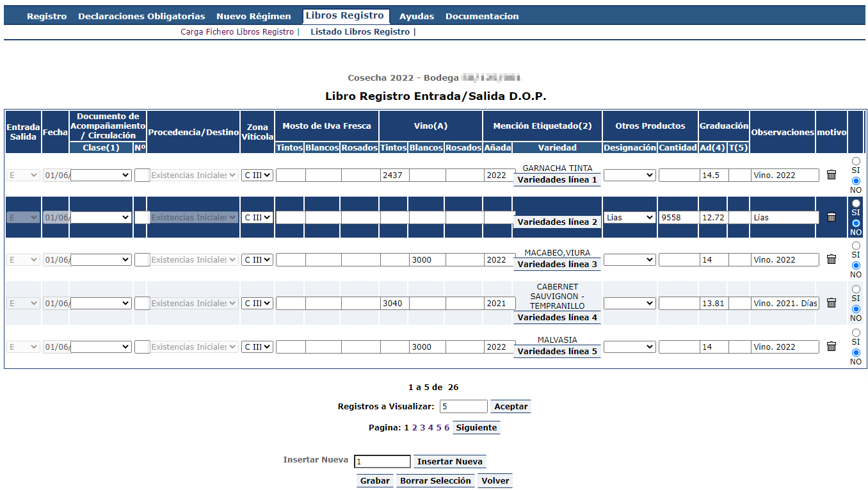Choose SI radio on the Macabeo, Viura row

856,245
